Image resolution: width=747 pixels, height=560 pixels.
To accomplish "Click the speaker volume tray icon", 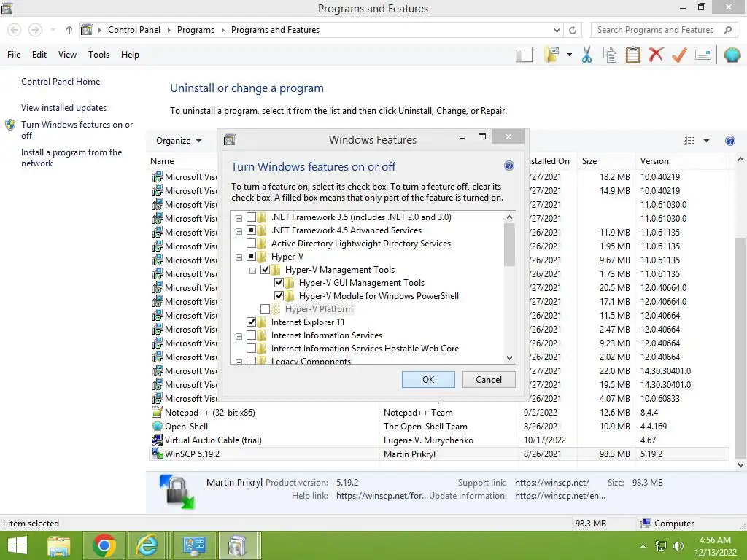I will 678,545.
